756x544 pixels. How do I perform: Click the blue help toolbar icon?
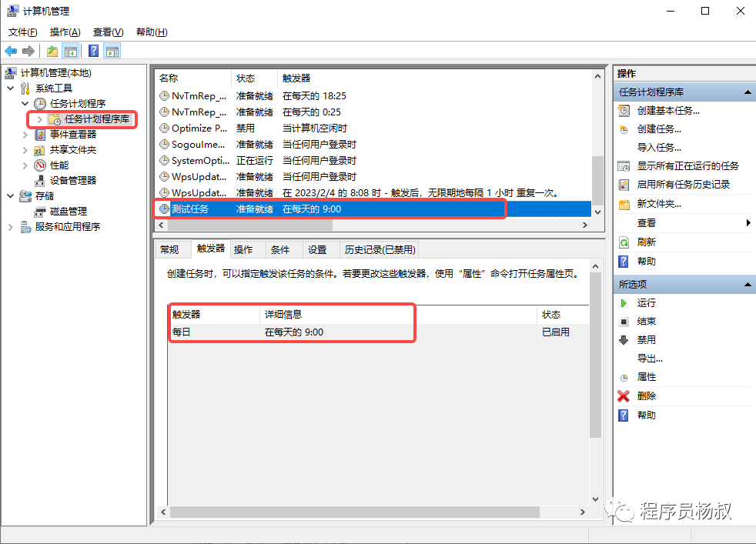pos(93,51)
